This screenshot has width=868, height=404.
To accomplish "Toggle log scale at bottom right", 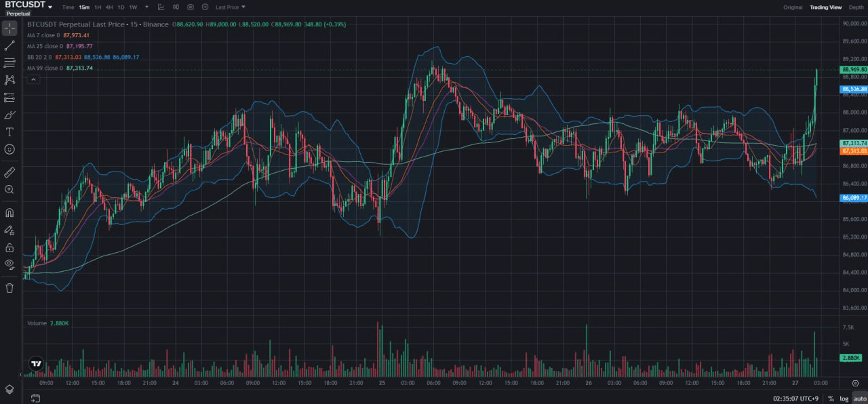I will [844, 399].
